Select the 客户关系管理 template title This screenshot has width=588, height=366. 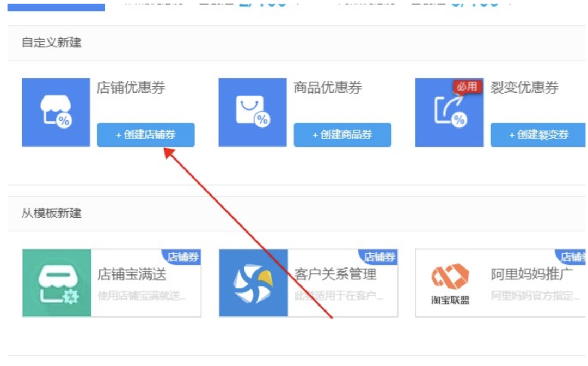[x=335, y=274]
